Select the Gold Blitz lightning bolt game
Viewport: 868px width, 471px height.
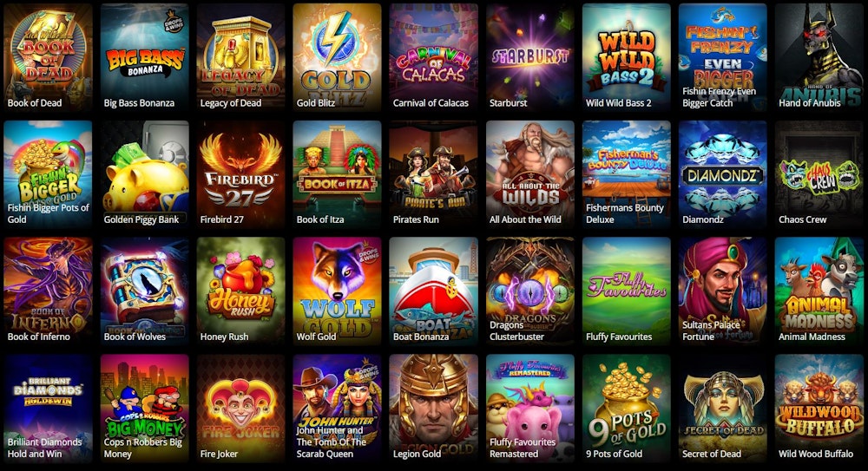pos(337,57)
